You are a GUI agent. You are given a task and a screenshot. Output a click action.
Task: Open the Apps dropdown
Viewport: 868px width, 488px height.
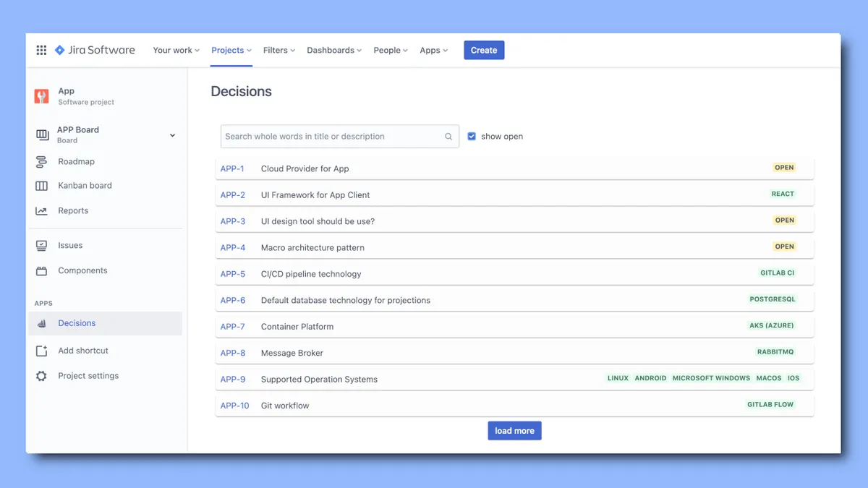(434, 51)
